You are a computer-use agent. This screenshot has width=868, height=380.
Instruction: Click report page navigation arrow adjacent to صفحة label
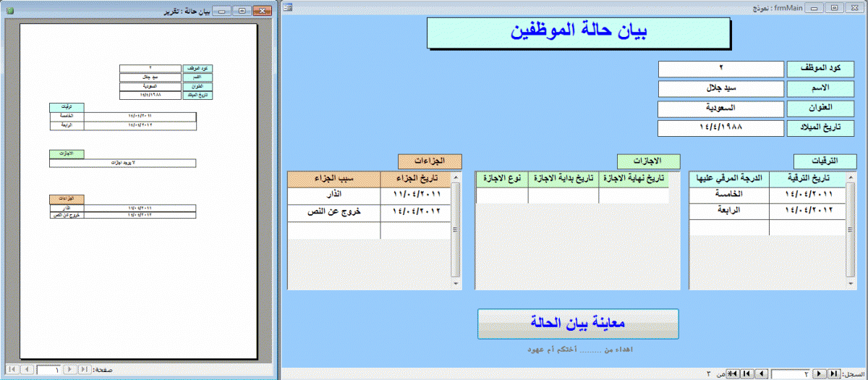tap(85, 369)
